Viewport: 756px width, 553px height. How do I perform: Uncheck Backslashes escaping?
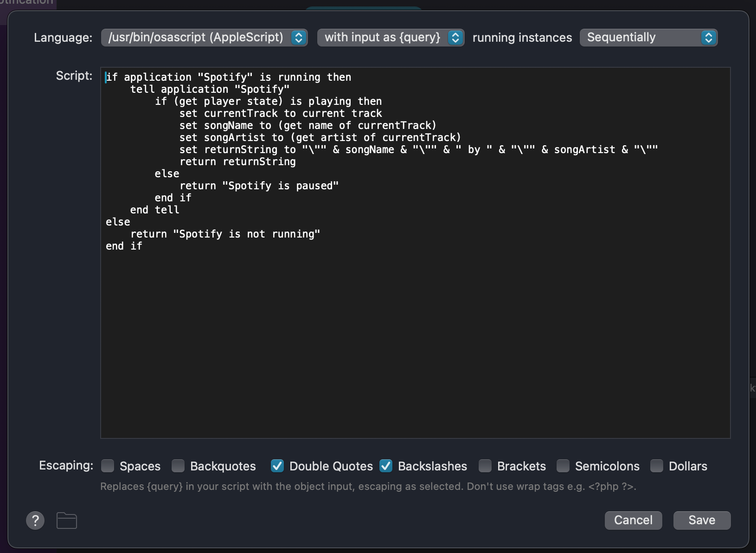click(x=386, y=466)
